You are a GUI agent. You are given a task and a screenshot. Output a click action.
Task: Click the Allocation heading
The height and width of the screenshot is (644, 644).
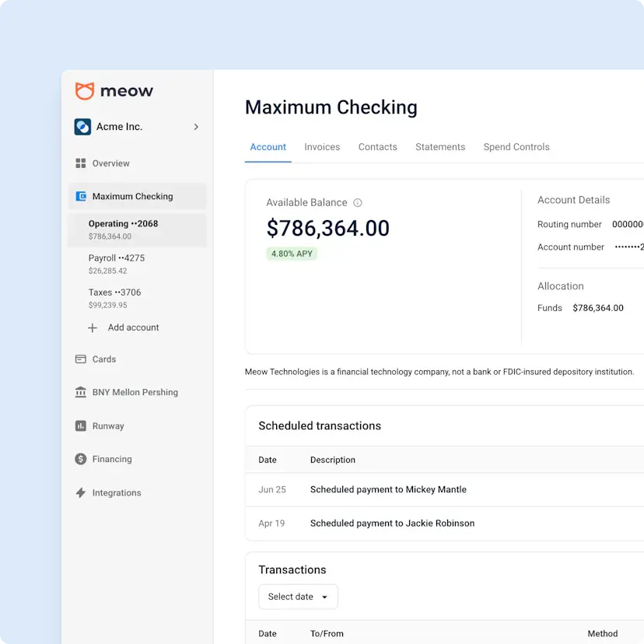click(x=560, y=286)
